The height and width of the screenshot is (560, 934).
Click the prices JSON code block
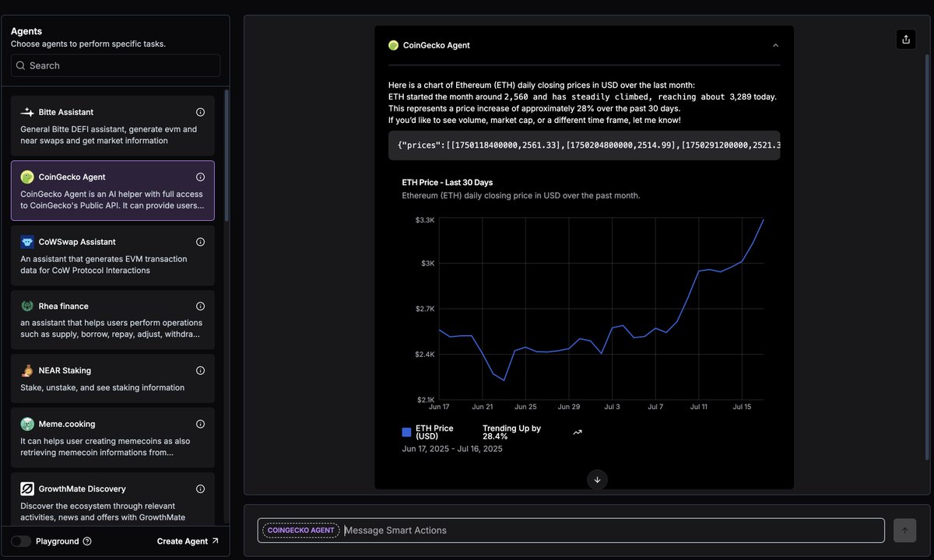coord(584,145)
